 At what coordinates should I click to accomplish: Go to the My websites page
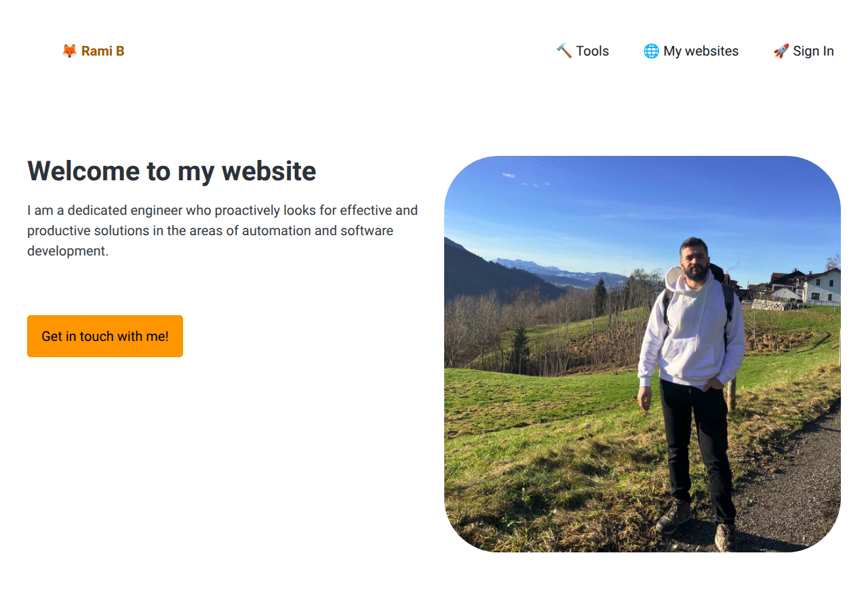point(691,51)
